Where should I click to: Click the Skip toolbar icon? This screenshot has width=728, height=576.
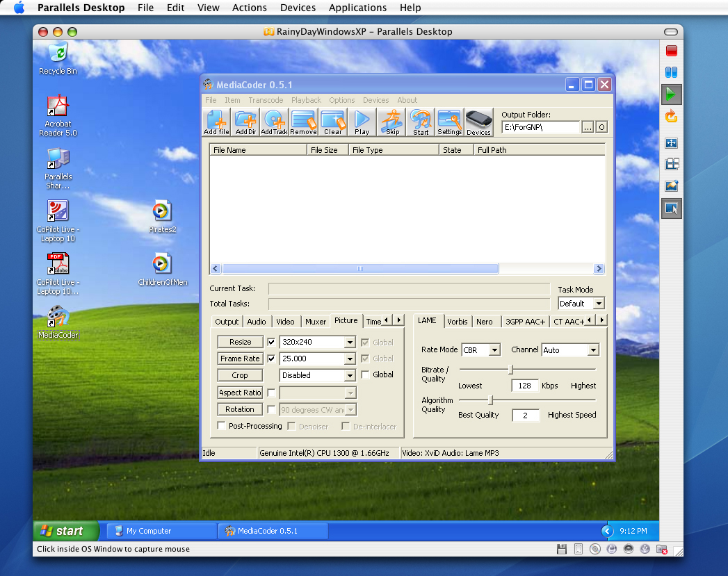[392, 122]
